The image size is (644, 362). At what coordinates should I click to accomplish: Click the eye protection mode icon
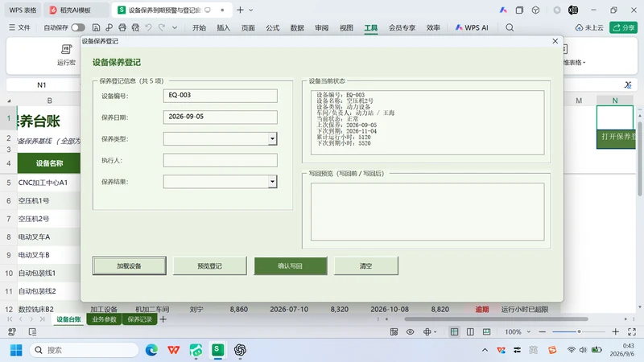tap(411, 331)
